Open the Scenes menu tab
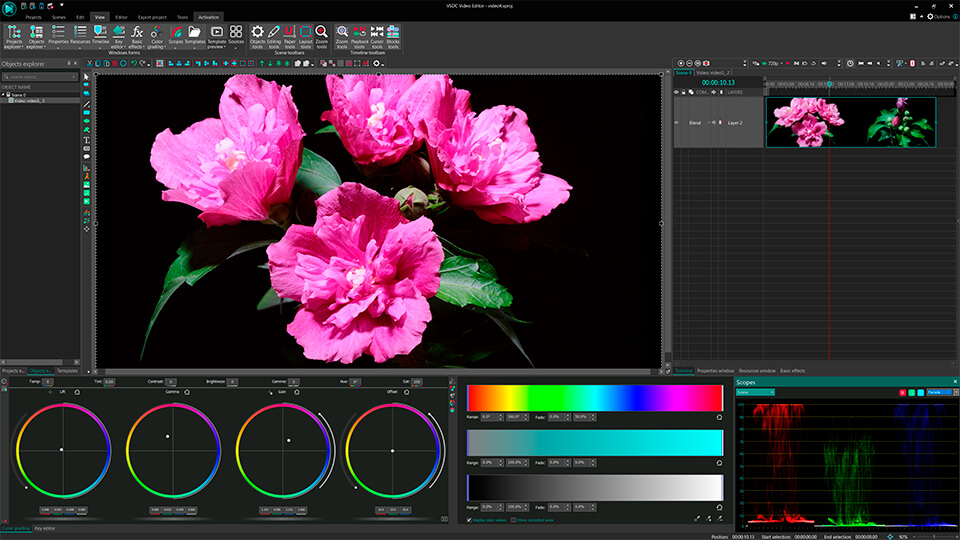This screenshot has height=540, width=960. [x=59, y=17]
